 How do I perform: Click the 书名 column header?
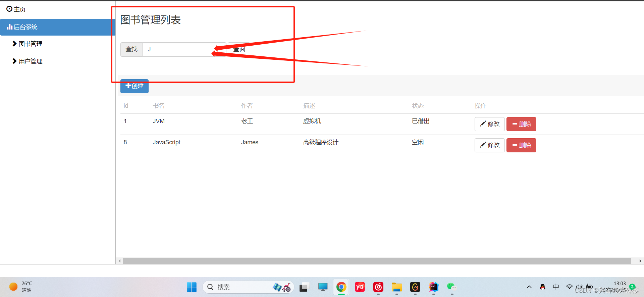pos(159,106)
